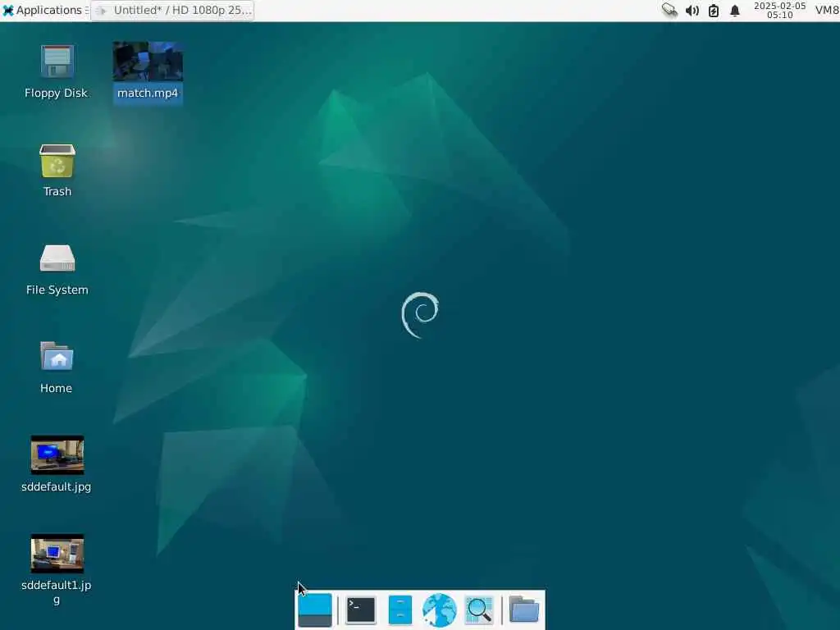Click the VM8 label in panel
The width and height of the screenshot is (840, 630).
[x=827, y=10]
